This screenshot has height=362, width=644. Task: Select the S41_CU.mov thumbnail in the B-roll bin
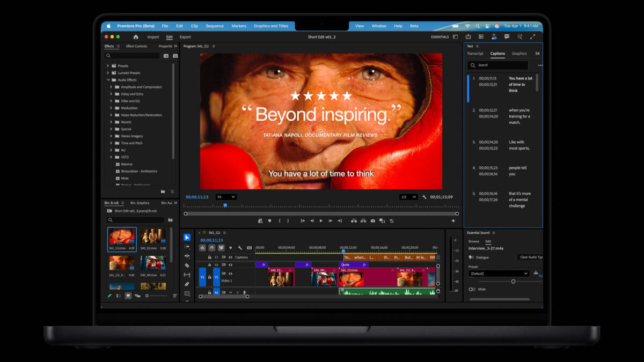click(122, 237)
